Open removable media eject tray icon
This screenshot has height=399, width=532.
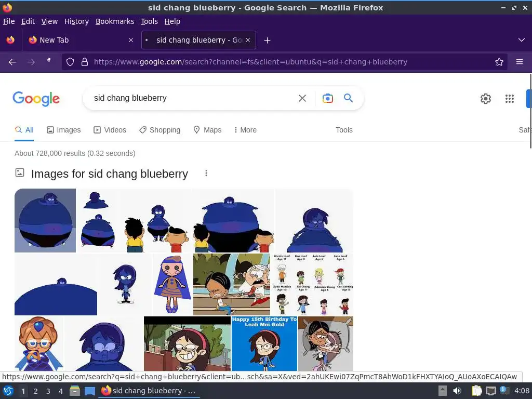click(442, 391)
